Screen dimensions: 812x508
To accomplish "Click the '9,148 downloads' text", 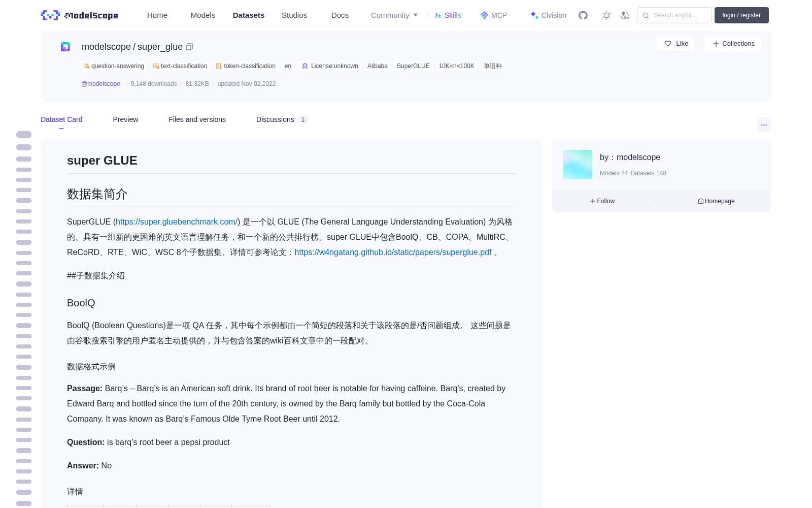I will pyautogui.click(x=154, y=84).
